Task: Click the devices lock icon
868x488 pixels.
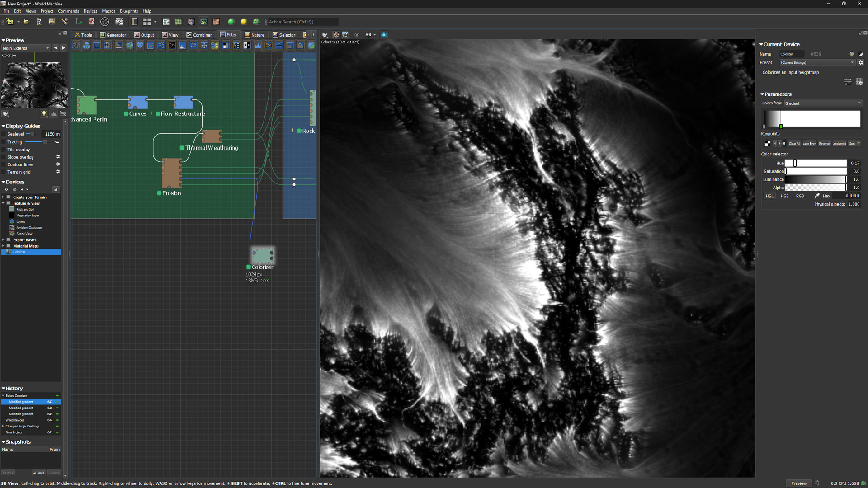Action: 56,189
